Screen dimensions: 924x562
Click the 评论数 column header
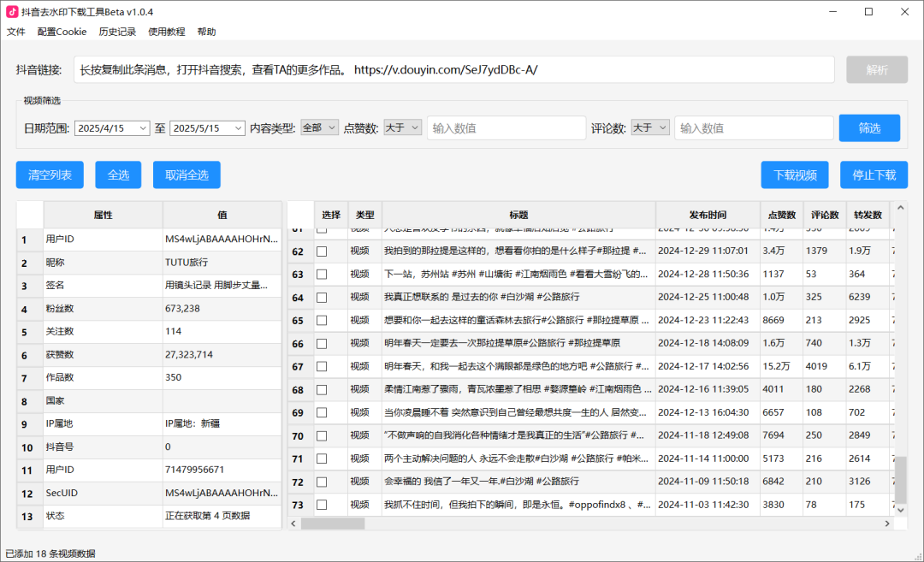coord(825,215)
